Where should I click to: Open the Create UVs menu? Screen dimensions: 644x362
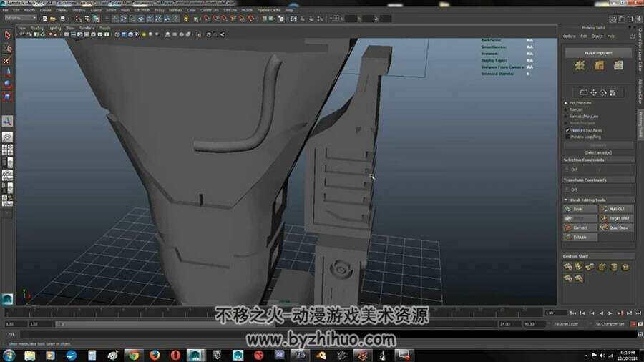click(210, 10)
